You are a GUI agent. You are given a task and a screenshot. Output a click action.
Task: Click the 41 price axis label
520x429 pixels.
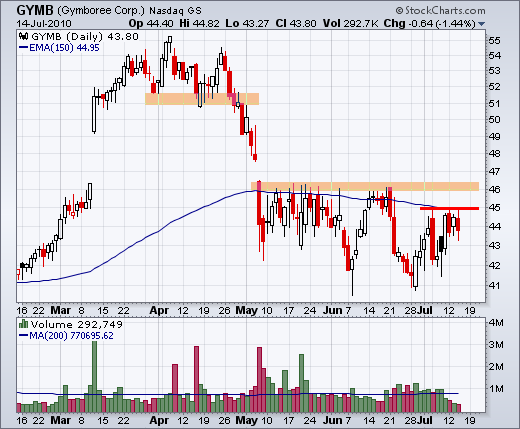pos(495,286)
